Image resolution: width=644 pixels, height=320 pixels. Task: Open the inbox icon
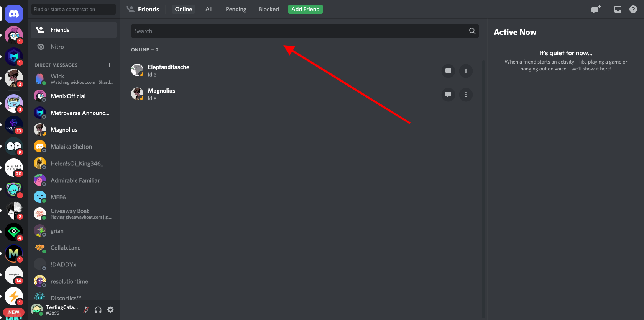[x=618, y=9]
